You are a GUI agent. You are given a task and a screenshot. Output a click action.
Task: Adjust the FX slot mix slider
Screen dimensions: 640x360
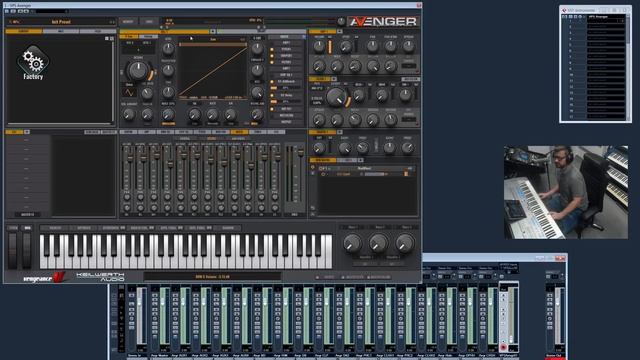[x=375, y=174]
